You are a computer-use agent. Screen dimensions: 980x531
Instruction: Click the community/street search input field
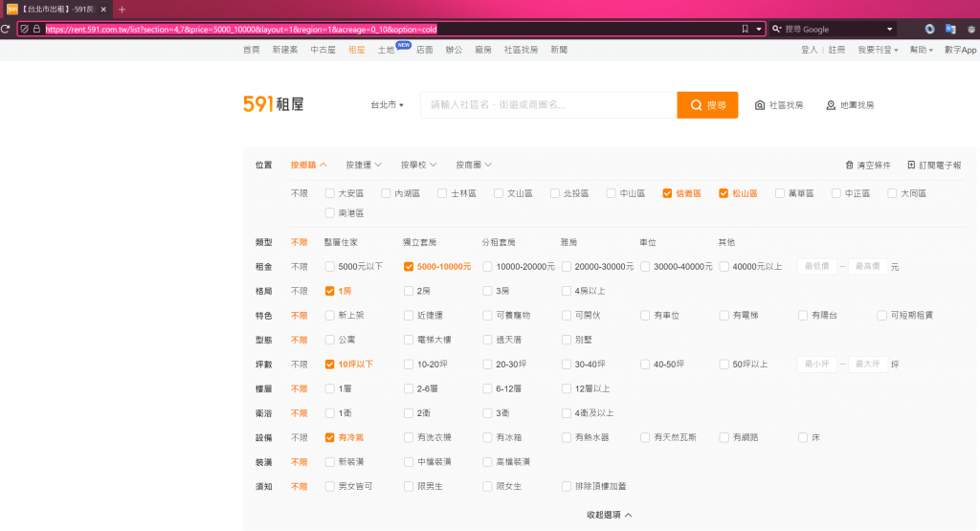point(548,105)
